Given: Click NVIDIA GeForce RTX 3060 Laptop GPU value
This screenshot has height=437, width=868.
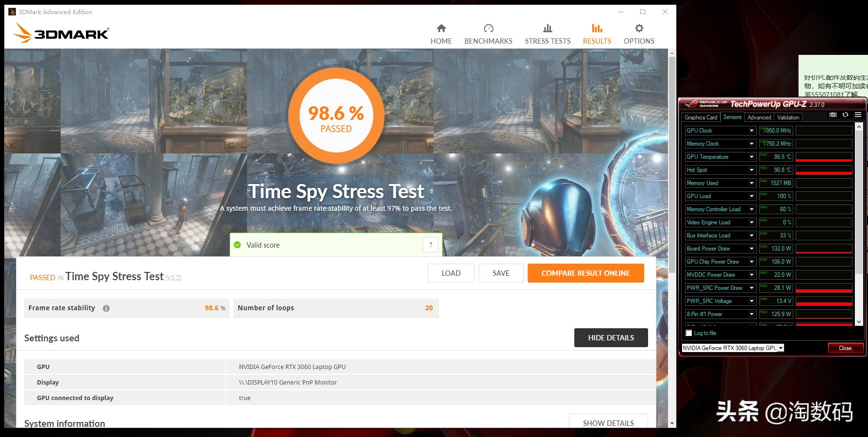Looking at the screenshot, I should (292, 367).
